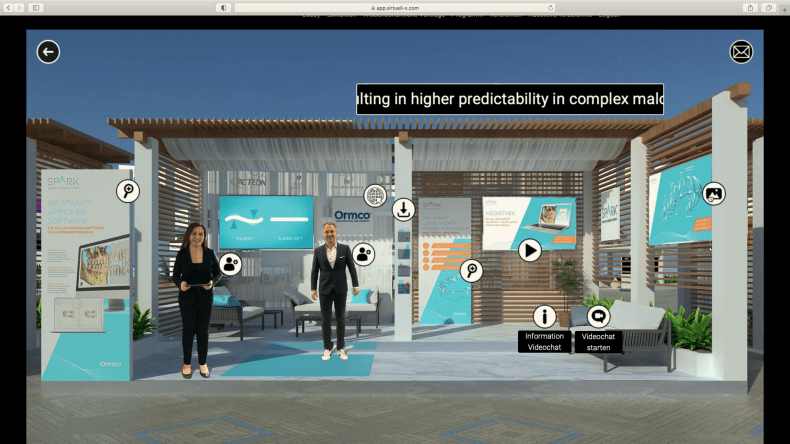Go back using the round arrow button
Image resolution: width=790 pixels, height=444 pixels.
[x=48, y=52]
